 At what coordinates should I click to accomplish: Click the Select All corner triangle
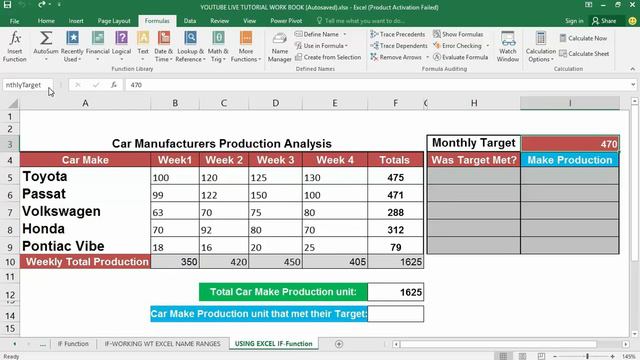point(13,103)
